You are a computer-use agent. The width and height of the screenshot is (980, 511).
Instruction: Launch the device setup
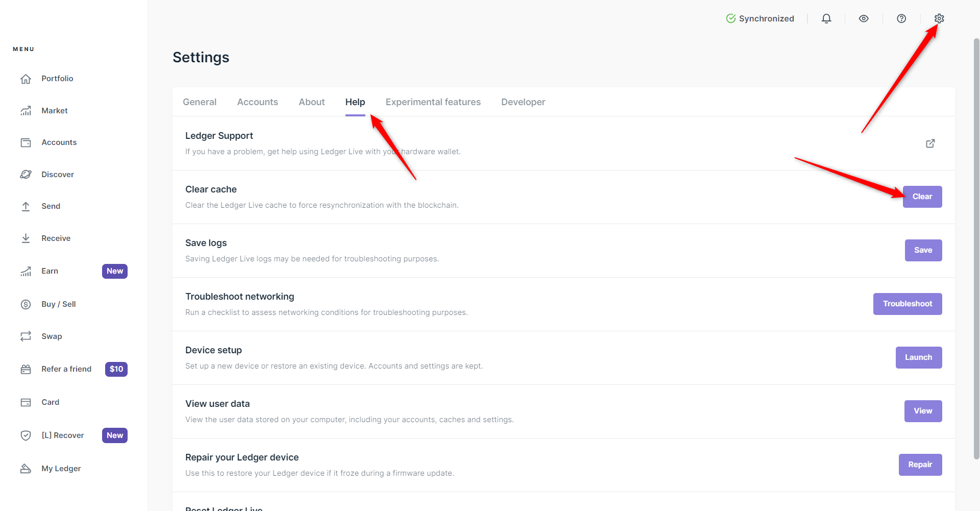pyautogui.click(x=918, y=357)
